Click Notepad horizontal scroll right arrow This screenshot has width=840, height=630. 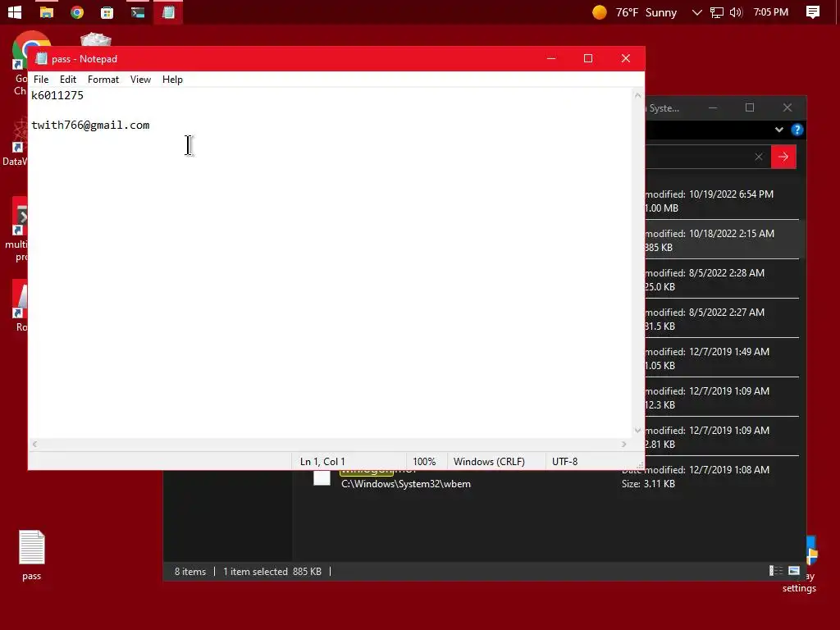(623, 444)
